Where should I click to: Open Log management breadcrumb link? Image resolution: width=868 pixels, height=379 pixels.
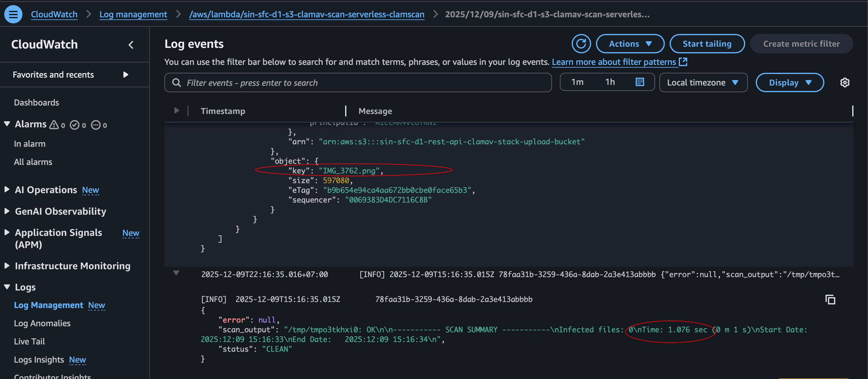[133, 14]
